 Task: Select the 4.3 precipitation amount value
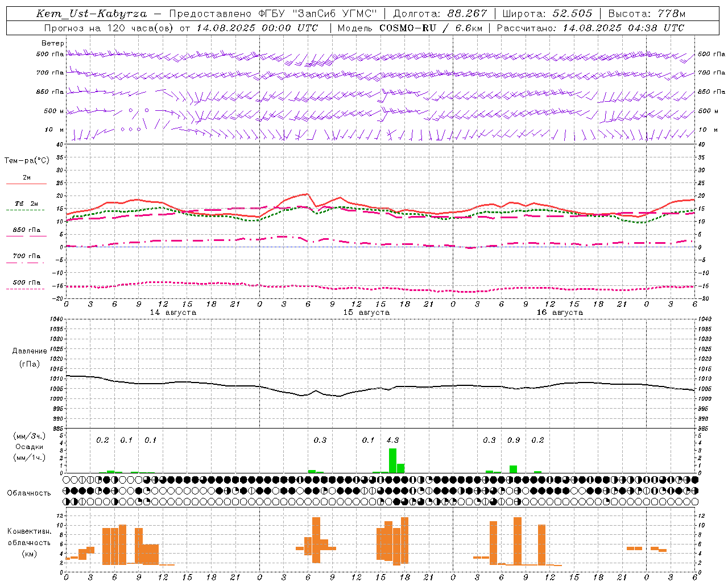pos(392,440)
